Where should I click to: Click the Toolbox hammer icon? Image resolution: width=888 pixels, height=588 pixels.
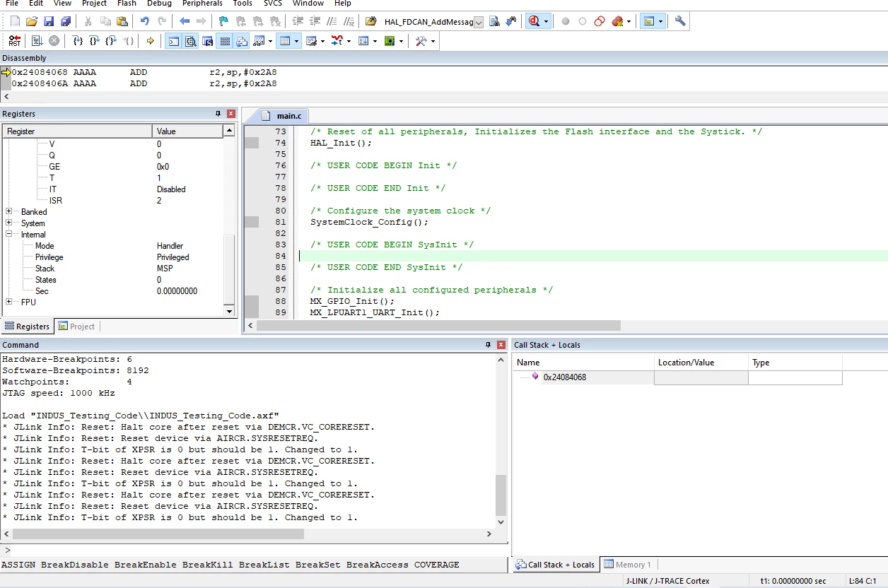pyautogui.click(x=421, y=41)
